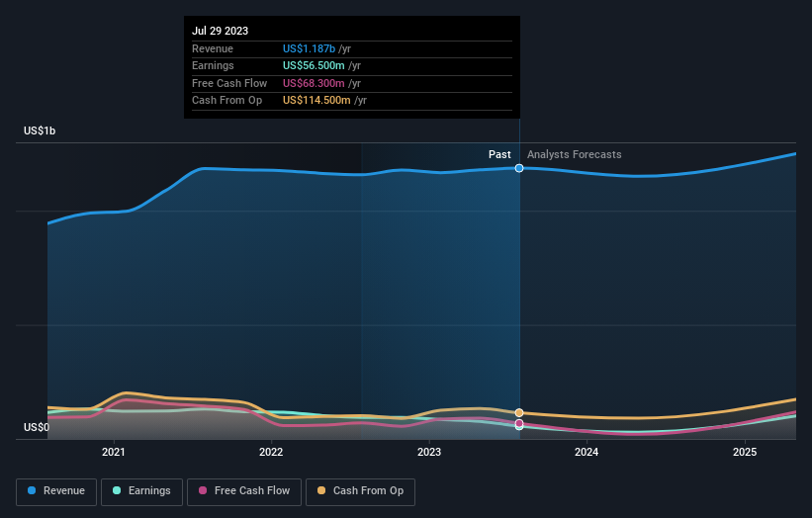The width and height of the screenshot is (812, 518).
Task: Click the earnings value US$56.500m in tooltip
Action: click(x=314, y=65)
